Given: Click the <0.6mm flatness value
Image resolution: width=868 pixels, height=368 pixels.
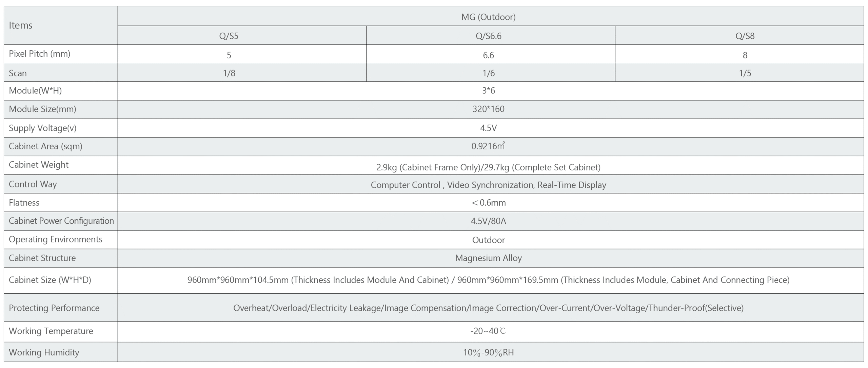Looking at the screenshot, I should (x=488, y=203).
